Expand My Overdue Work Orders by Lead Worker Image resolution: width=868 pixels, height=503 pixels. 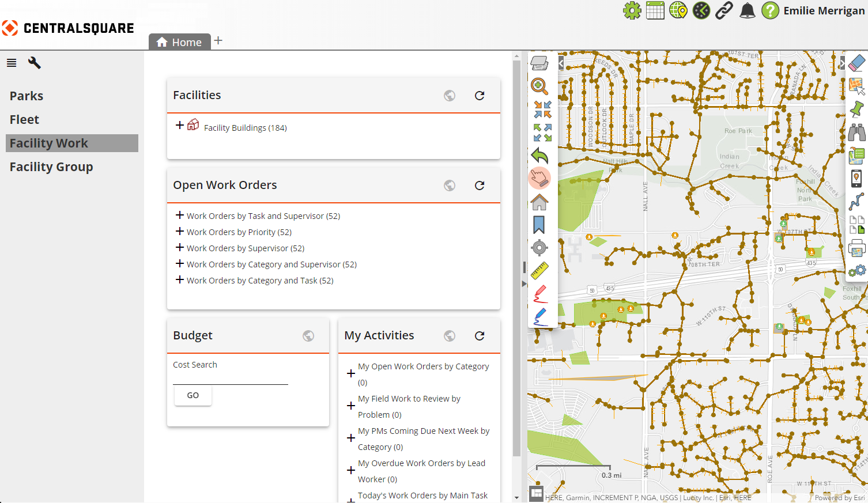[x=351, y=470]
